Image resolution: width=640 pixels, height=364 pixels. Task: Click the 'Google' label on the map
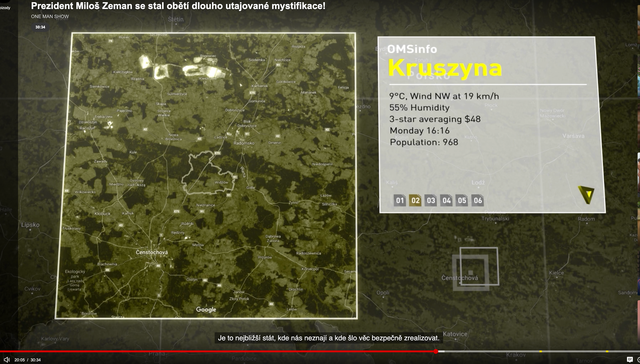tap(206, 310)
